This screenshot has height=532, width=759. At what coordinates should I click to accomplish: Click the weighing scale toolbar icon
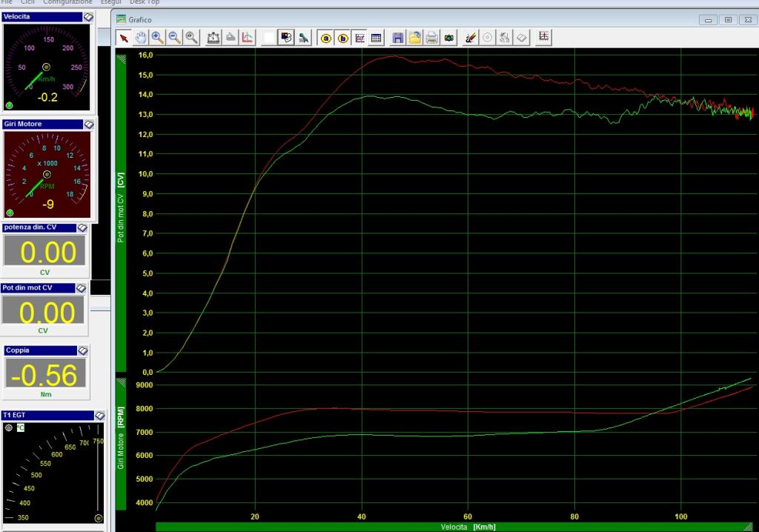[213, 38]
